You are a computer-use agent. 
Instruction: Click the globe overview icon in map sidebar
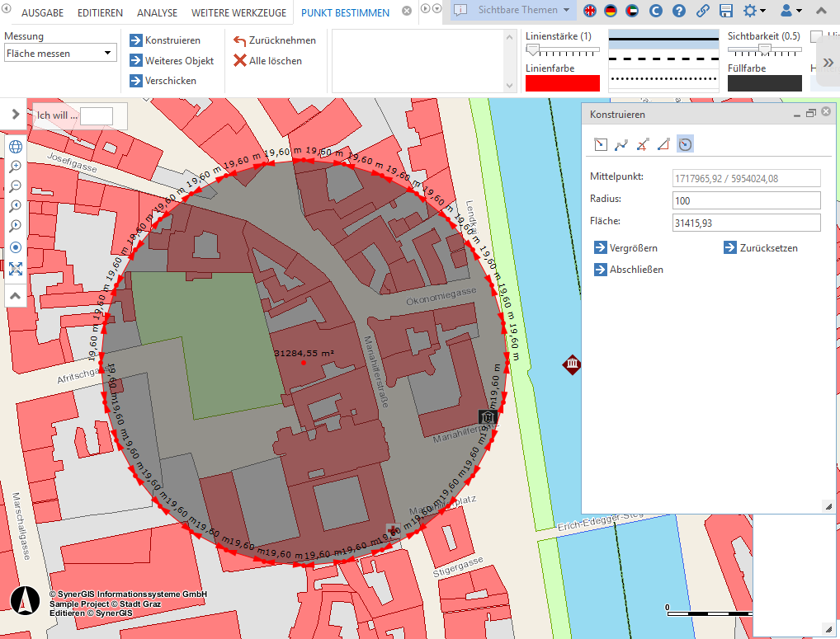pyautogui.click(x=16, y=146)
